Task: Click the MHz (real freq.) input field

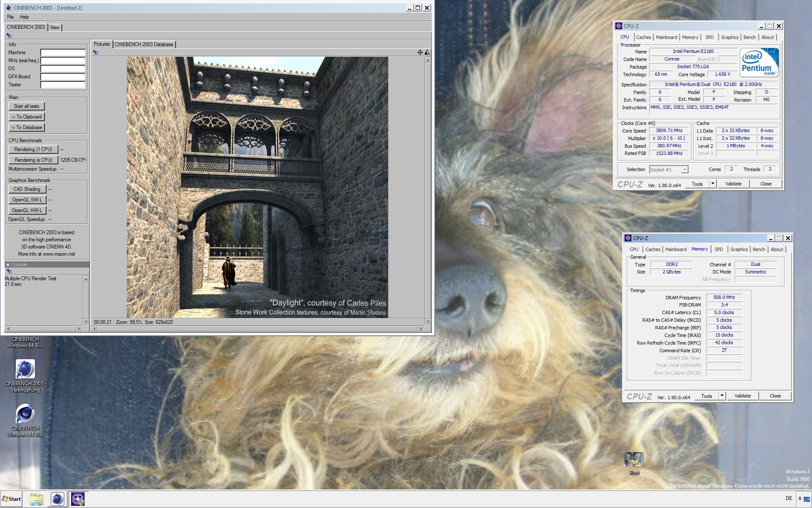Action: (x=63, y=61)
